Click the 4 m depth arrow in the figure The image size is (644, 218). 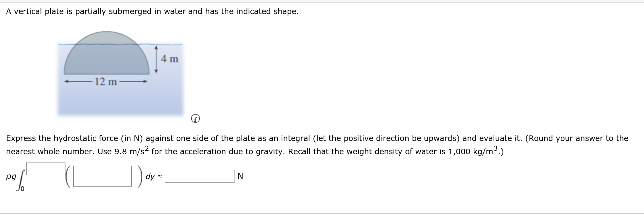coord(156,59)
